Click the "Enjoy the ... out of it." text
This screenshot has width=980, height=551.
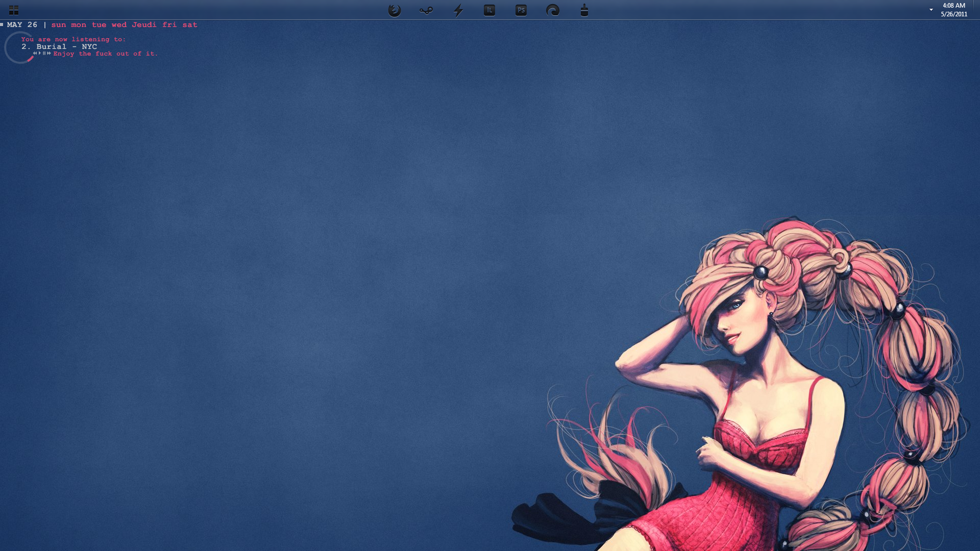point(106,54)
